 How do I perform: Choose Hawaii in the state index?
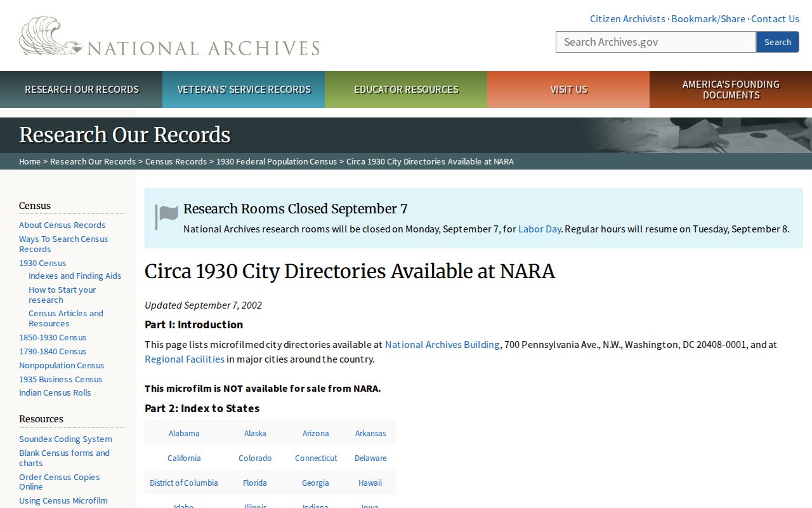tap(370, 483)
